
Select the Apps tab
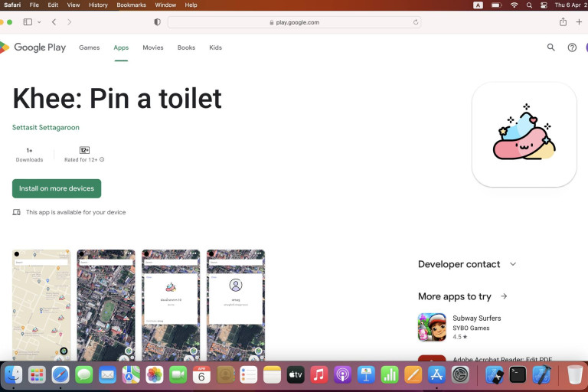121,47
